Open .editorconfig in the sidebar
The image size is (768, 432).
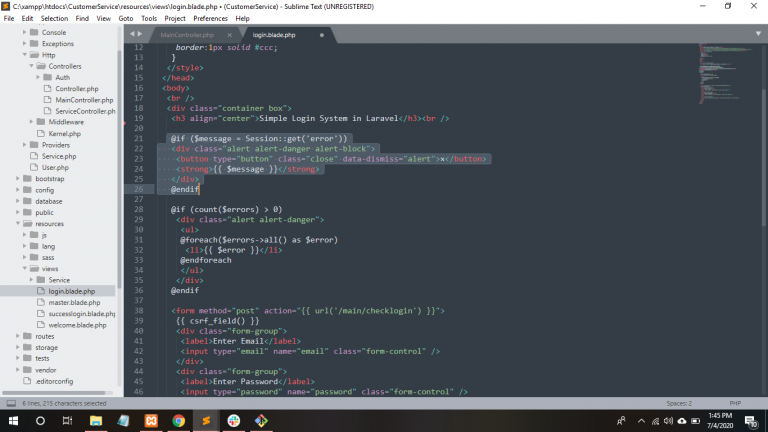pos(54,382)
